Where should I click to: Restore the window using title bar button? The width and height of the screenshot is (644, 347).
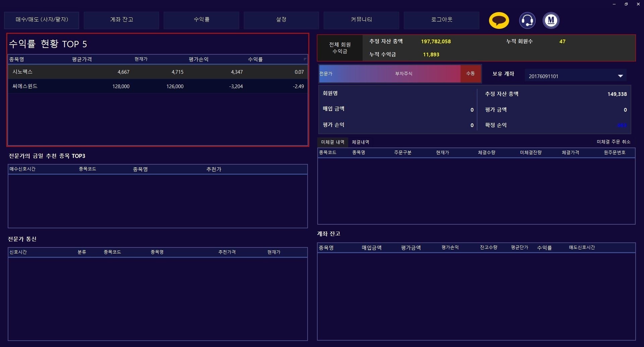tap(626, 4)
